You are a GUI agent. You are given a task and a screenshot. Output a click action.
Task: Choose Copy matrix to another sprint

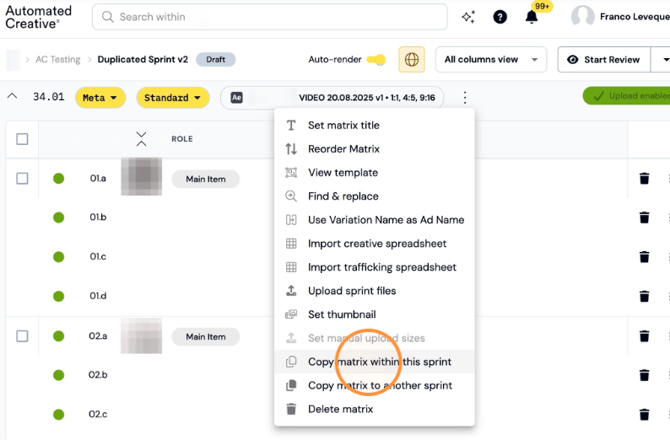coord(374,385)
